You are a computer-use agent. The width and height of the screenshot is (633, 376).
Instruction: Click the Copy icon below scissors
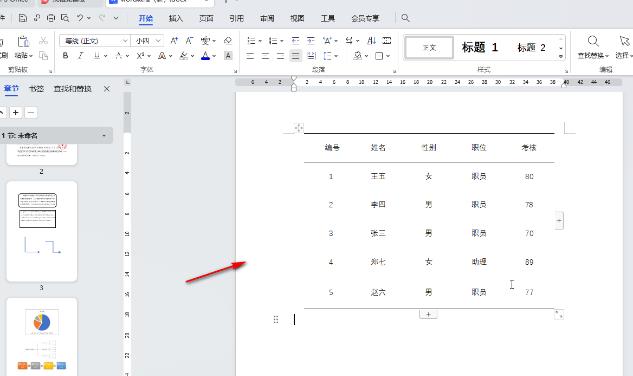(x=43, y=55)
